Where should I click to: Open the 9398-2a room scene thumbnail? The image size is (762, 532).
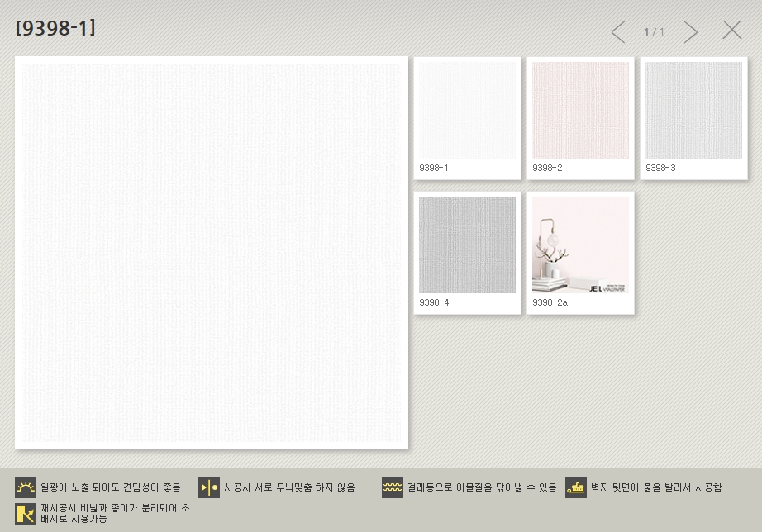coord(580,245)
